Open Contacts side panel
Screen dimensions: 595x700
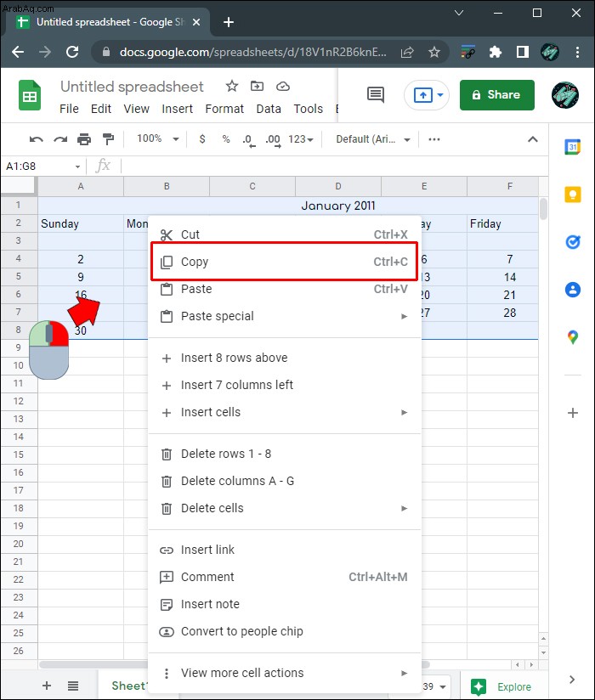tap(573, 290)
